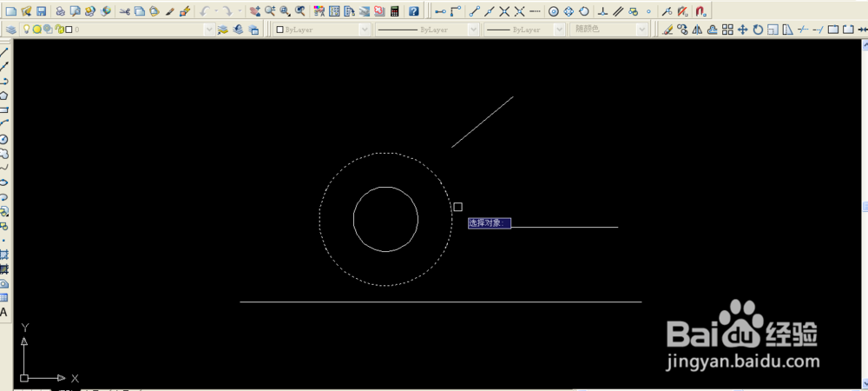
Task: Click Zoom Previous icon
Action: [299, 11]
